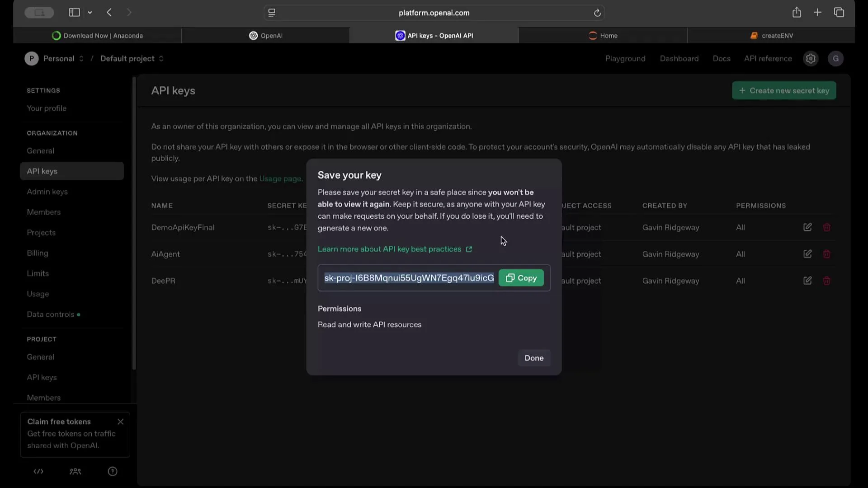Open organization General settings

[40, 151]
